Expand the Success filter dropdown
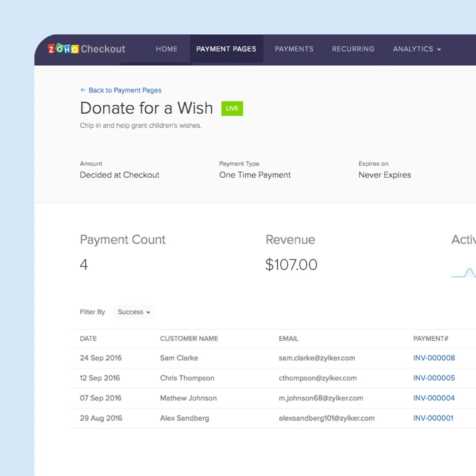The width and height of the screenshot is (476, 476). (x=134, y=312)
